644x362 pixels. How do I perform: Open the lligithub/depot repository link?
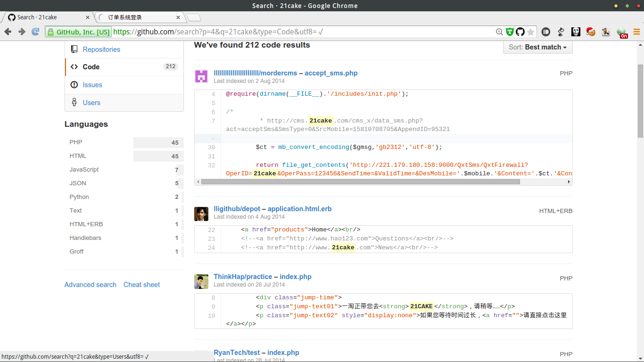coord(237,209)
